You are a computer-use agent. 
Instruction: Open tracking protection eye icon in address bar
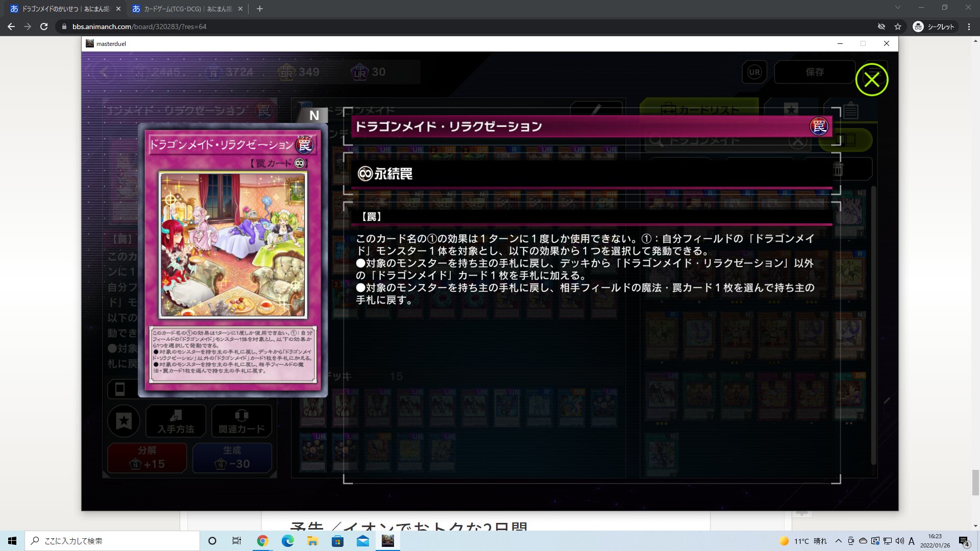coord(881,27)
